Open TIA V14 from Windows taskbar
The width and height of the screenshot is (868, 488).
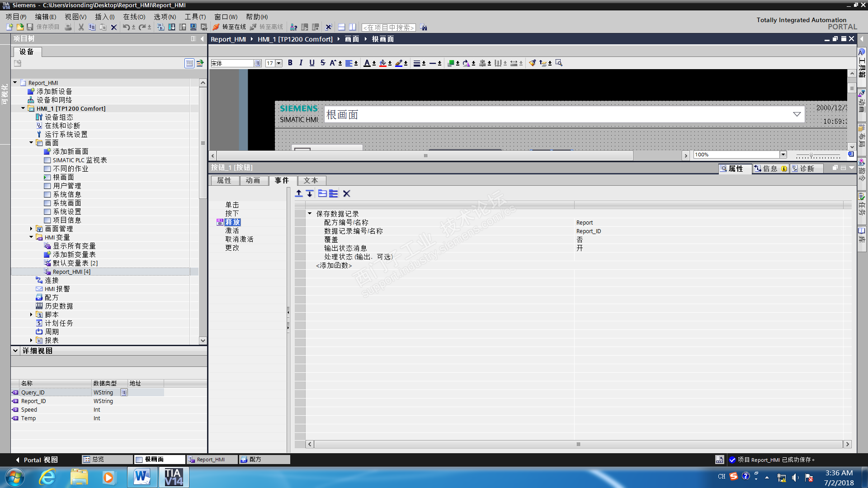coord(174,477)
